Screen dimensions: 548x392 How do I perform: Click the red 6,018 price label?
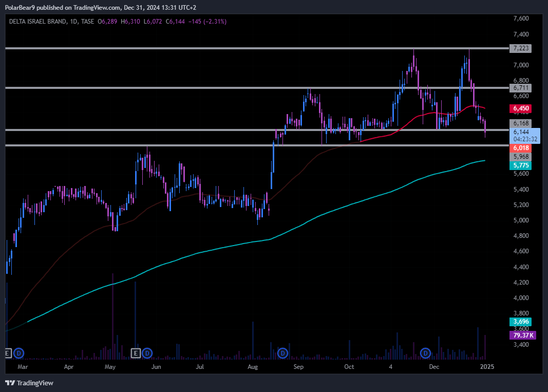tap(520, 148)
